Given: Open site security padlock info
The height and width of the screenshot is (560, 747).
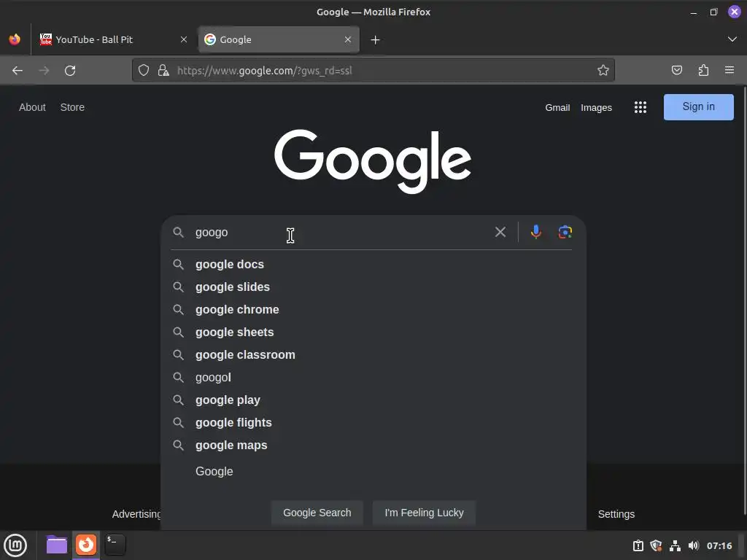Looking at the screenshot, I should tap(163, 71).
